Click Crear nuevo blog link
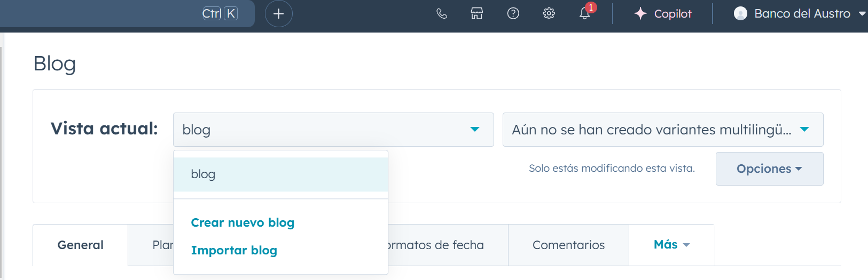The height and width of the screenshot is (280, 868). 243,222
